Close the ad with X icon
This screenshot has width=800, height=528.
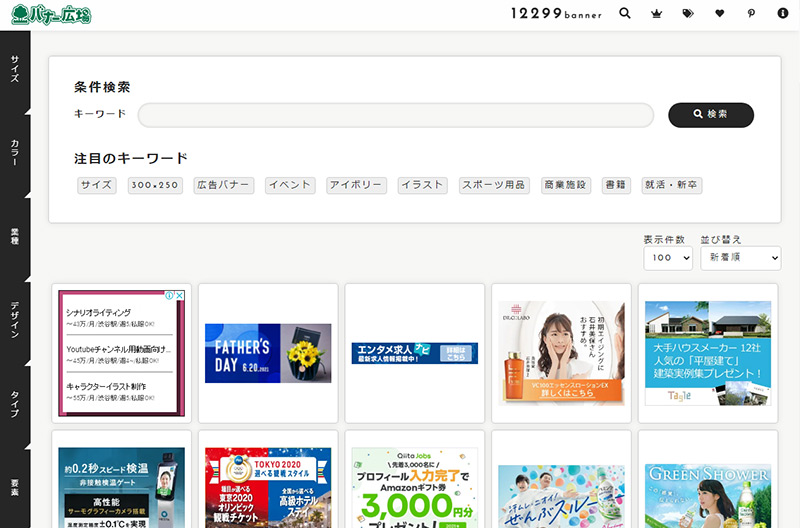click(180, 295)
